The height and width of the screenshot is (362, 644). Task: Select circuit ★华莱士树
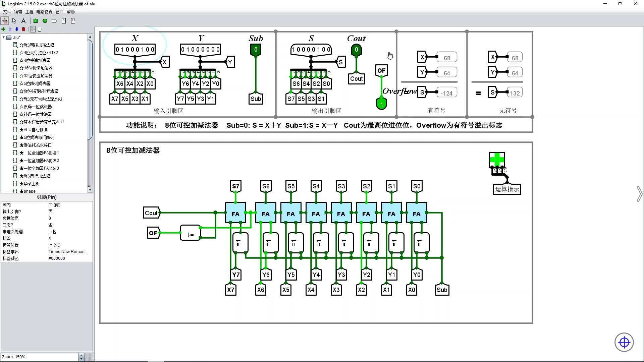[x=30, y=184]
